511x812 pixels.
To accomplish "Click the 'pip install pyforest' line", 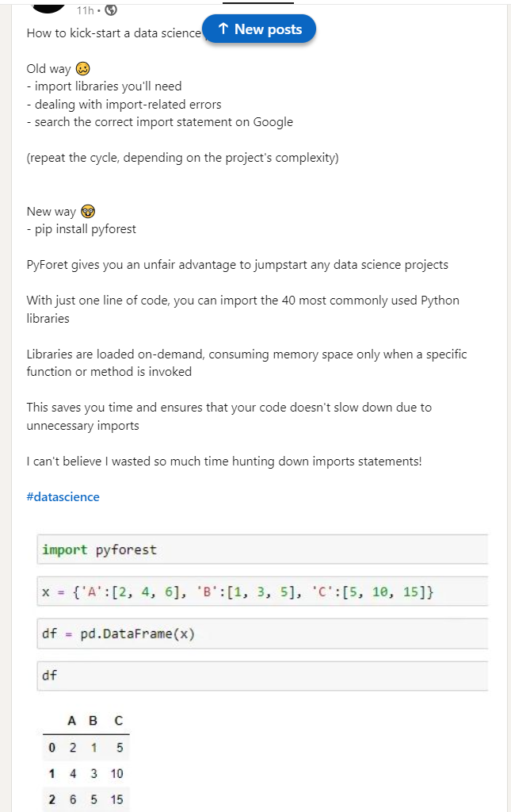I will pos(81,229).
